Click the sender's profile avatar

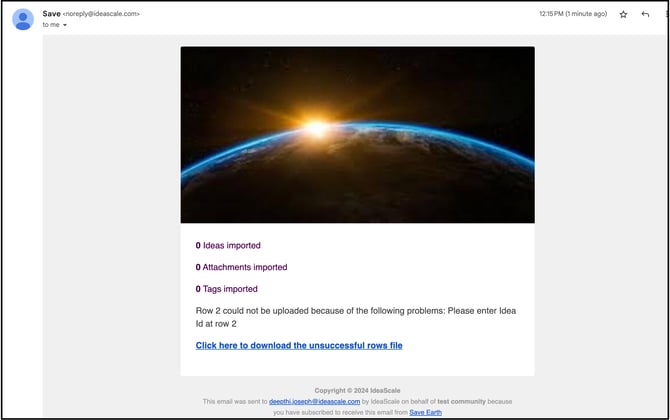pyautogui.click(x=23, y=19)
